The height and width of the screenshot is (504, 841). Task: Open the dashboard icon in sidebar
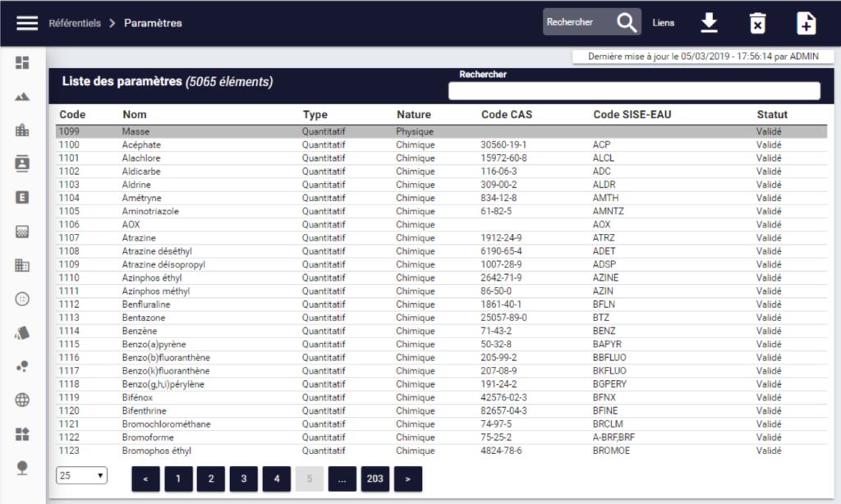tap(22, 62)
